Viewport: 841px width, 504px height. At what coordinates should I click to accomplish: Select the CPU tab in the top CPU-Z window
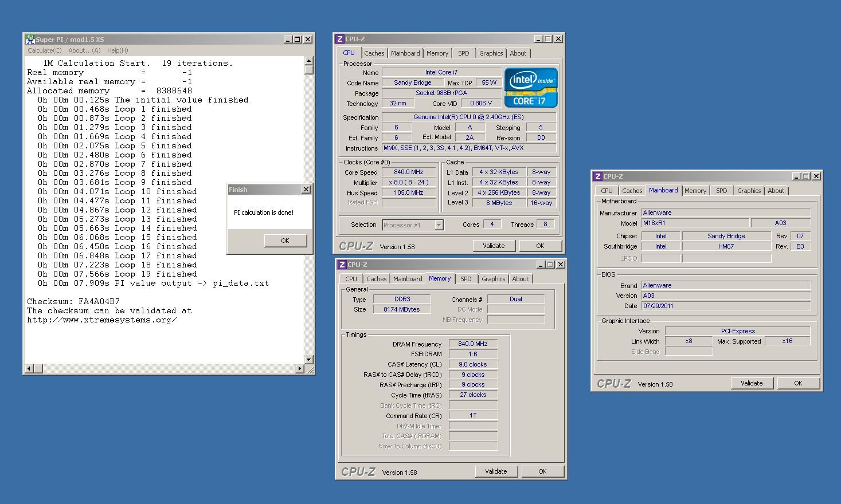[x=349, y=53]
